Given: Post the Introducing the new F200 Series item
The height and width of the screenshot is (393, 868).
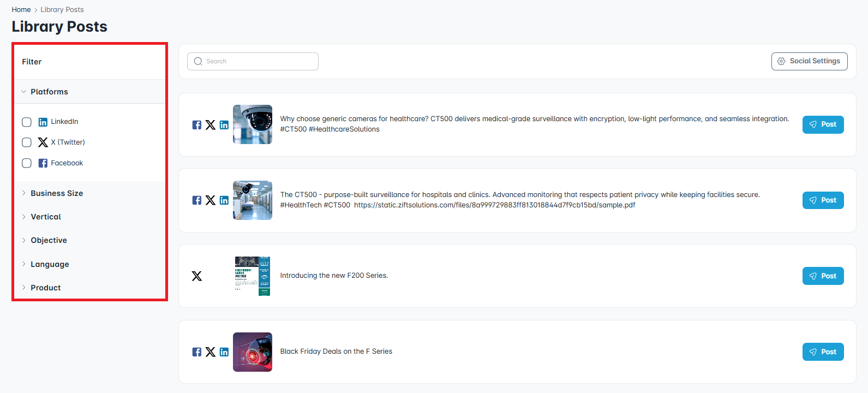Looking at the screenshot, I should 823,276.
